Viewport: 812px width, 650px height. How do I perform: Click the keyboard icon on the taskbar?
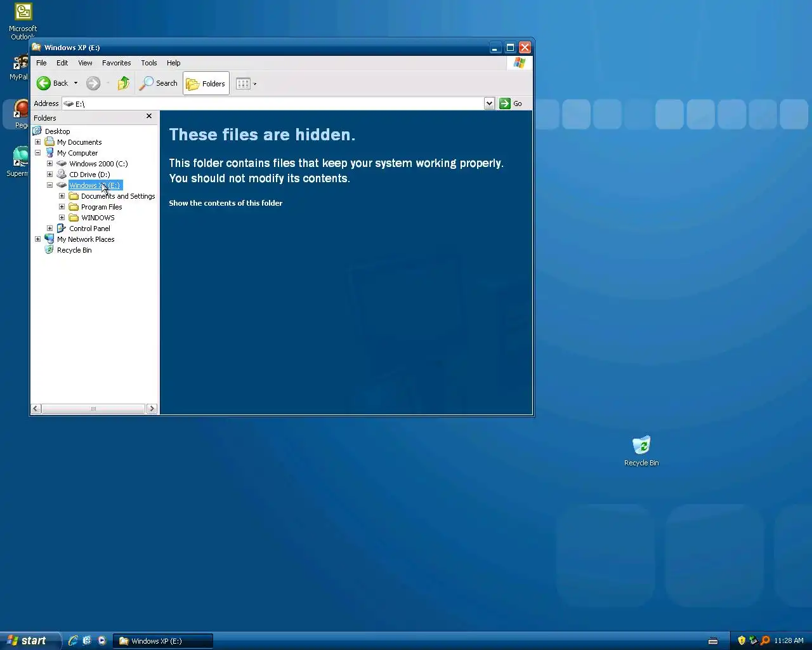pos(713,641)
